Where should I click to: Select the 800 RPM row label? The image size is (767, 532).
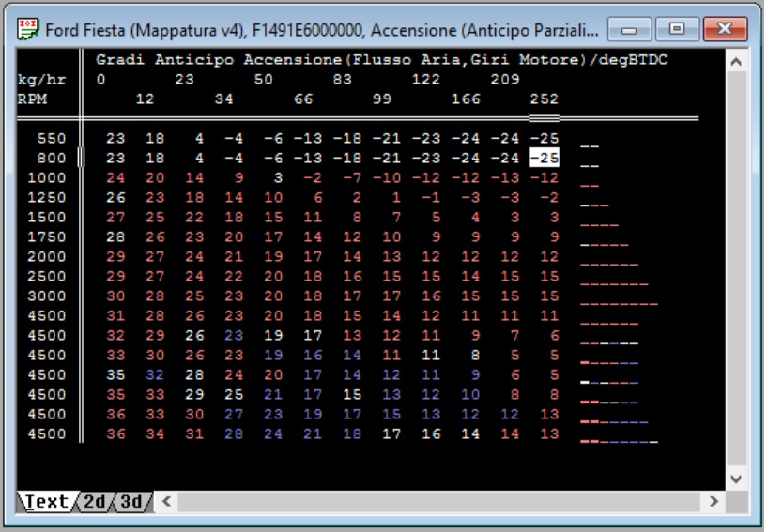pyautogui.click(x=52, y=158)
